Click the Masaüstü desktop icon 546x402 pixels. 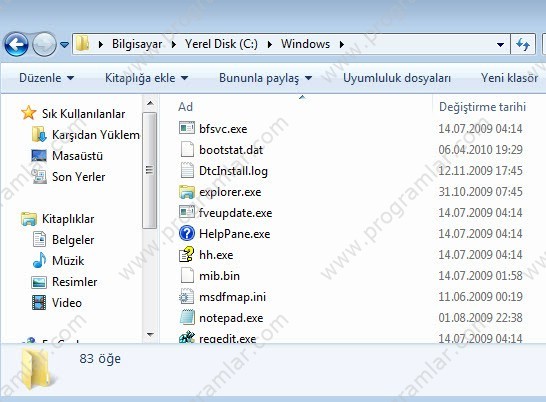[39, 155]
